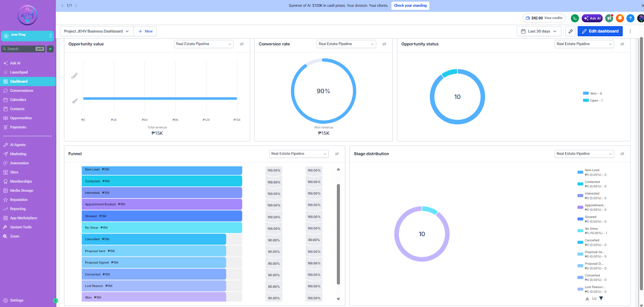Screen dimensions: 644x307
Task: Open settings icon for Stage distribution widget
Action: point(622,154)
